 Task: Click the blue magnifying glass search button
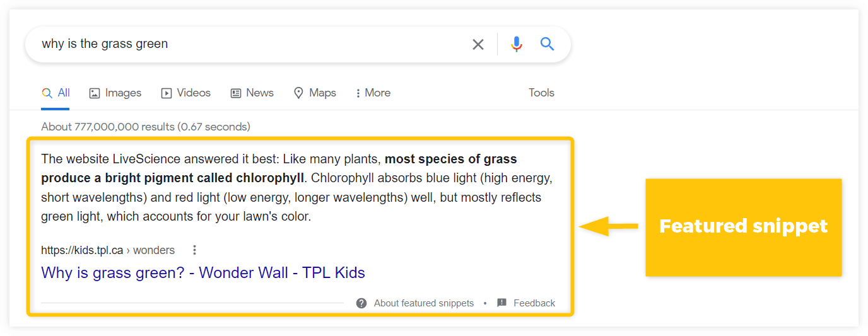point(547,44)
